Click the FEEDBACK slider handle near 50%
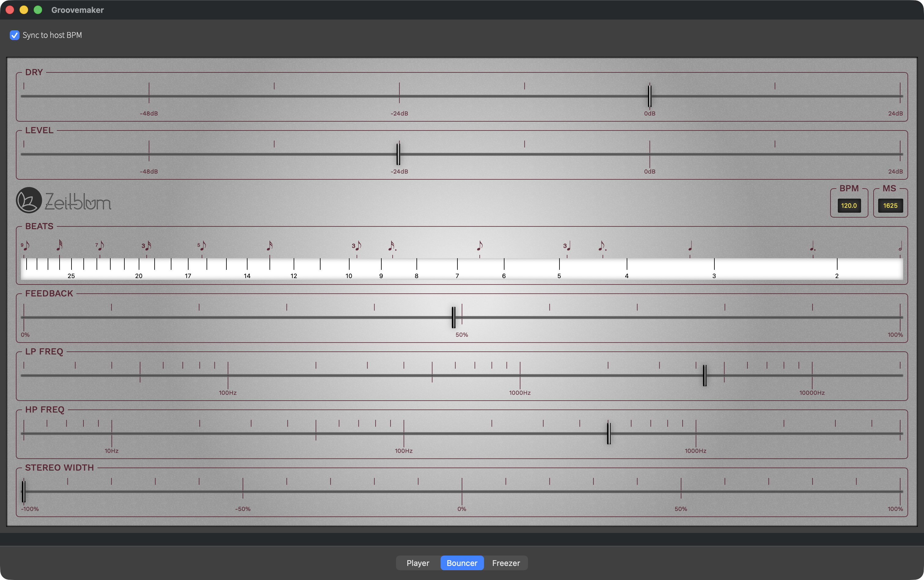Viewport: 924px width, 580px height. click(x=454, y=318)
